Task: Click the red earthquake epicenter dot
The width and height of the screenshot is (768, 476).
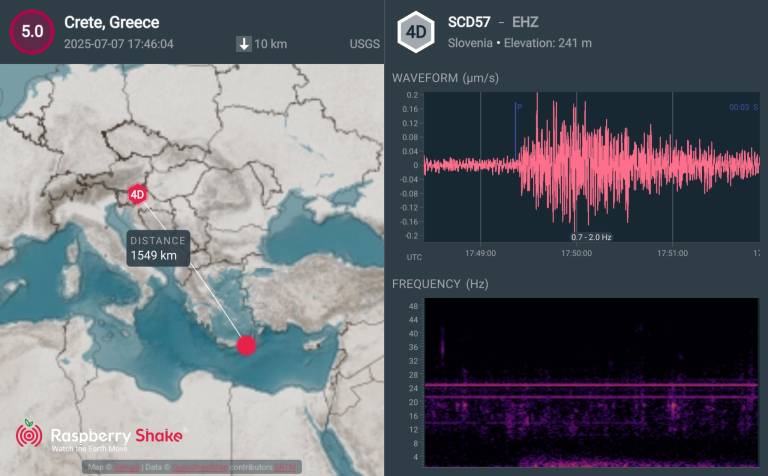Action: pyautogui.click(x=246, y=345)
